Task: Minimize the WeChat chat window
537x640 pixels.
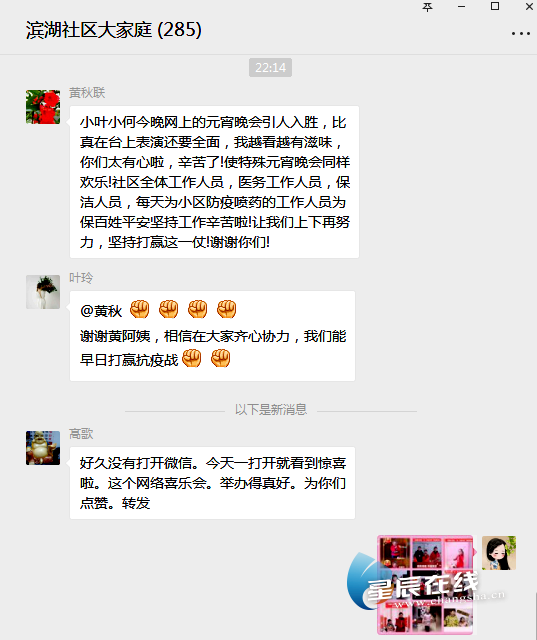Action: (462, 7)
